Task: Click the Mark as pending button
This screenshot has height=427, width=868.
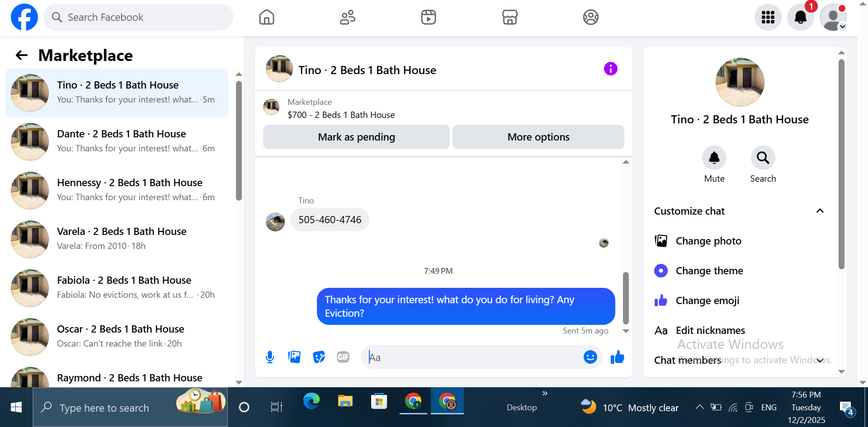Action: [x=356, y=137]
